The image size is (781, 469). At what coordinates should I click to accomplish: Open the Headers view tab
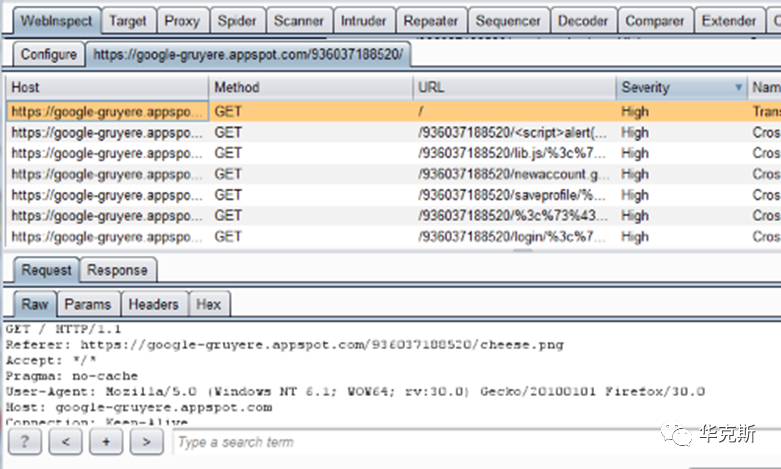coord(154,304)
